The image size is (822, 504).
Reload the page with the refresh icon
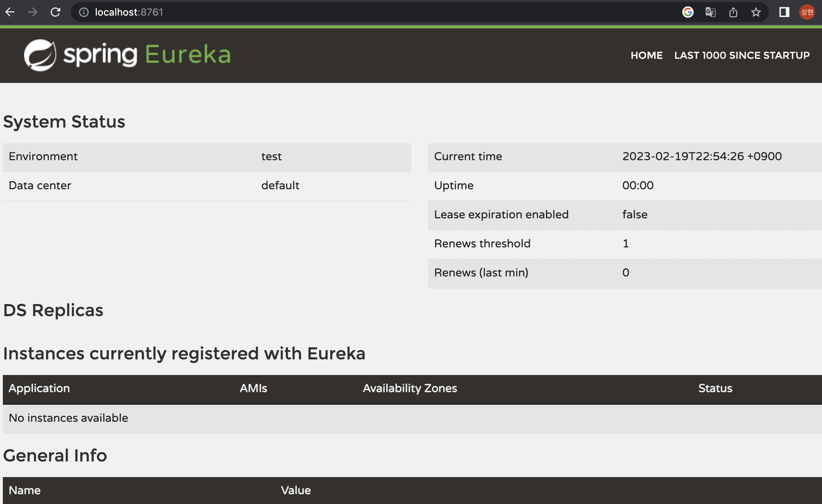coord(55,12)
